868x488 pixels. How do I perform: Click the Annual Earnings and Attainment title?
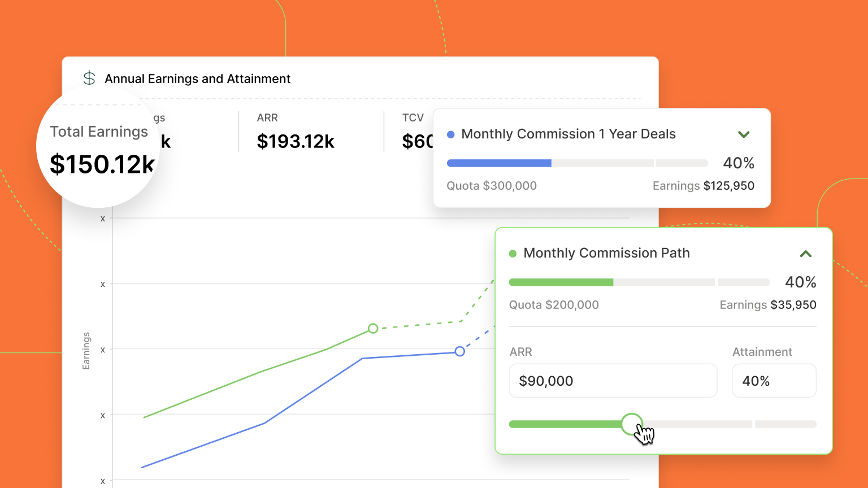point(197,79)
